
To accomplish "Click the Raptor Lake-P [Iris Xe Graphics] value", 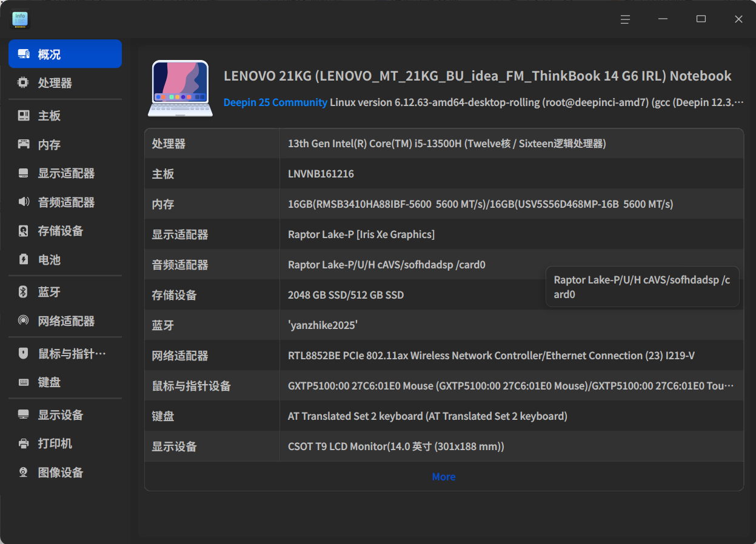I will [x=361, y=234].
